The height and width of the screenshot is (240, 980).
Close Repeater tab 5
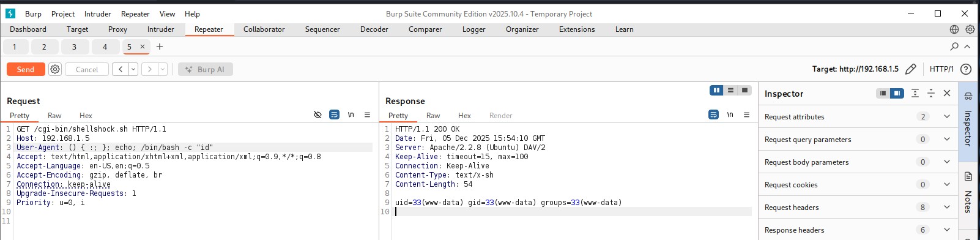coord(143,47)
